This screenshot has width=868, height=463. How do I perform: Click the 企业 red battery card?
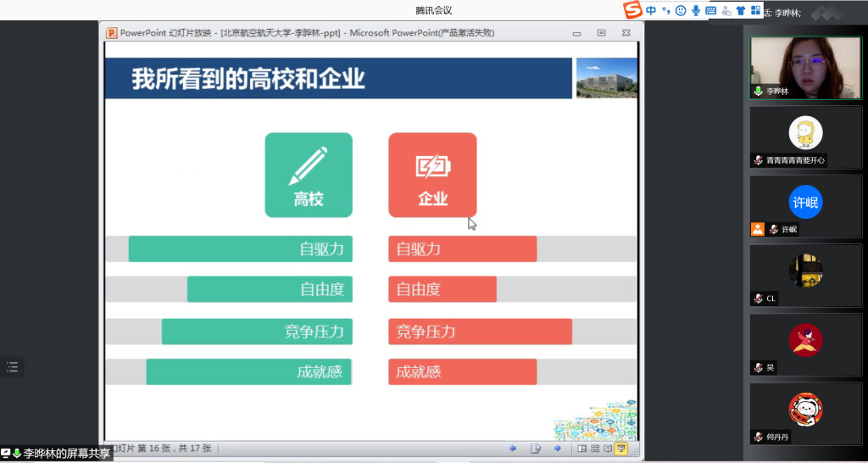(432, 175)
